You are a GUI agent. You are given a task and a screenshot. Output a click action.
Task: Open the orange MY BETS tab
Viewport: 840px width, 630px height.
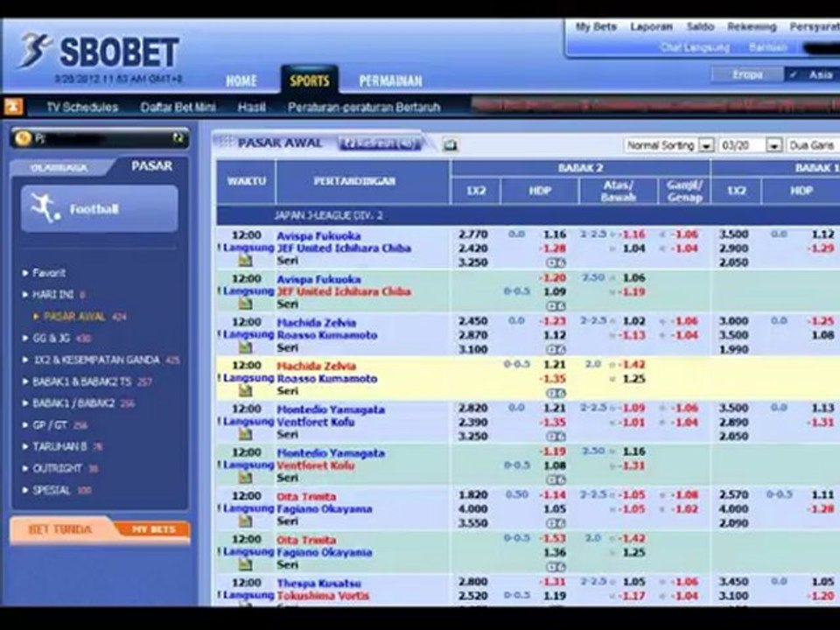[153, 529]
